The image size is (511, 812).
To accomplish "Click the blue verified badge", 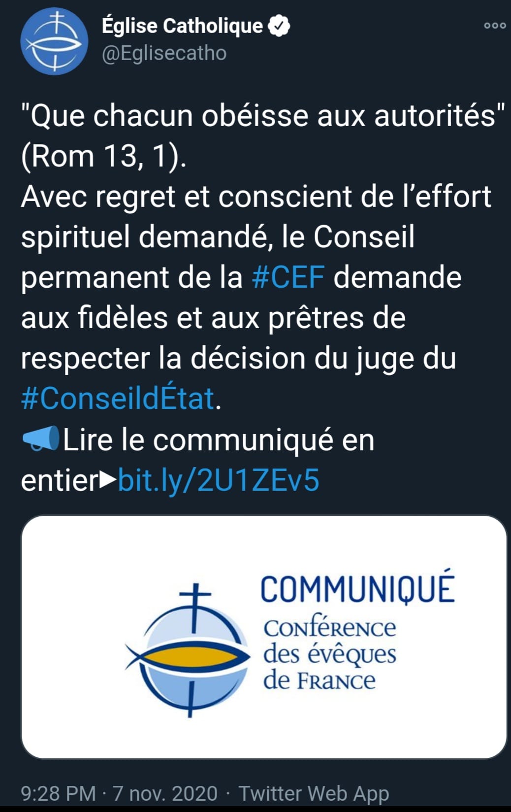I will [x=279, y=26].
